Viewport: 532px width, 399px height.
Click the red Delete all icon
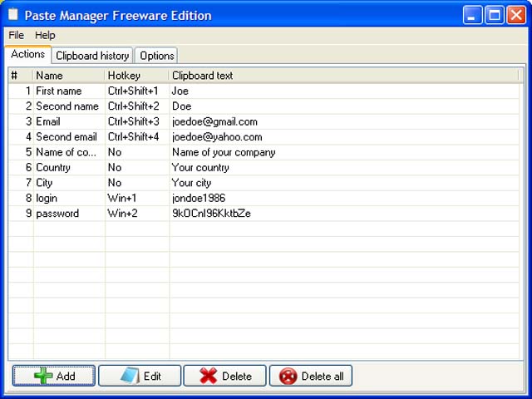(x=288, y=376)
